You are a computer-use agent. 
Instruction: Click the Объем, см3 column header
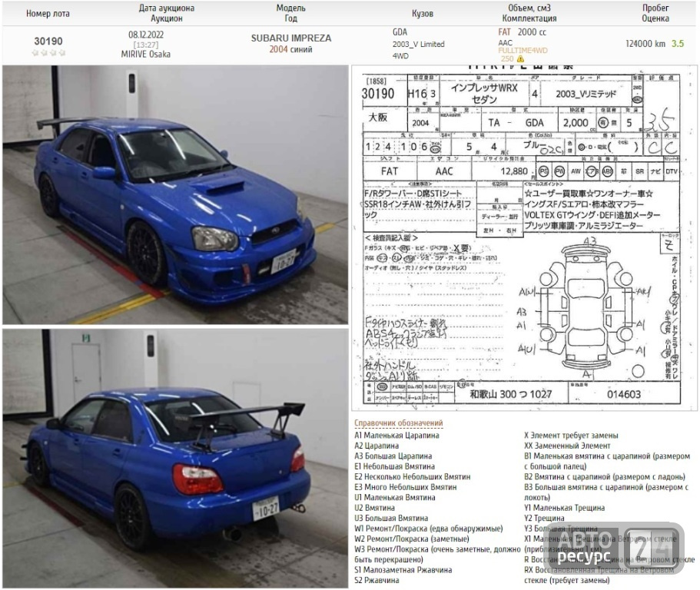[529, 8]
